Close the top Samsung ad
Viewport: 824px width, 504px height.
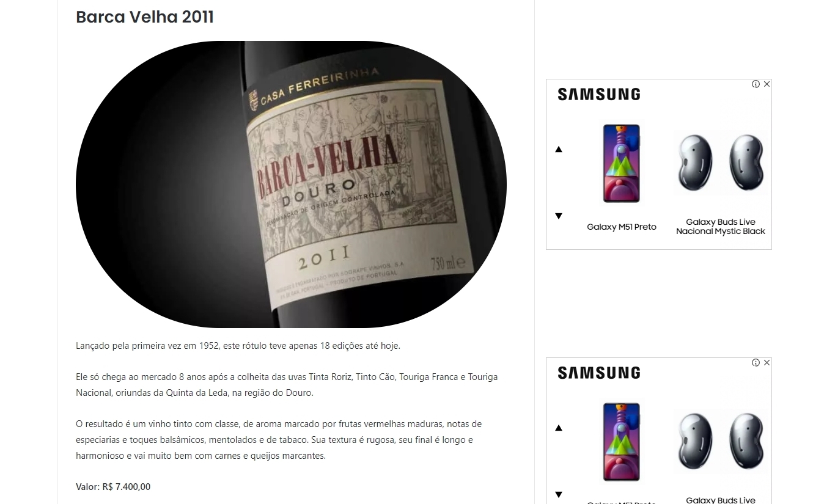[767, 84]
